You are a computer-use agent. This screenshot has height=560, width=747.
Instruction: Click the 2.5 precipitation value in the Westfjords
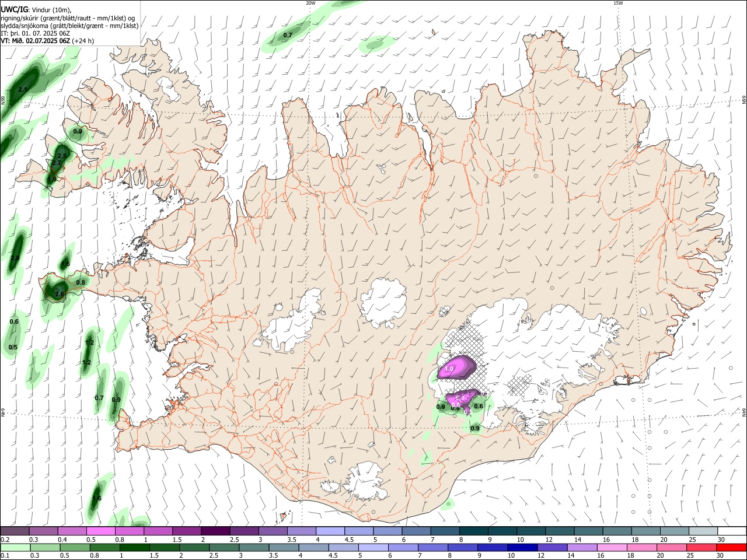pyautogui.click(x=62, y=156)
